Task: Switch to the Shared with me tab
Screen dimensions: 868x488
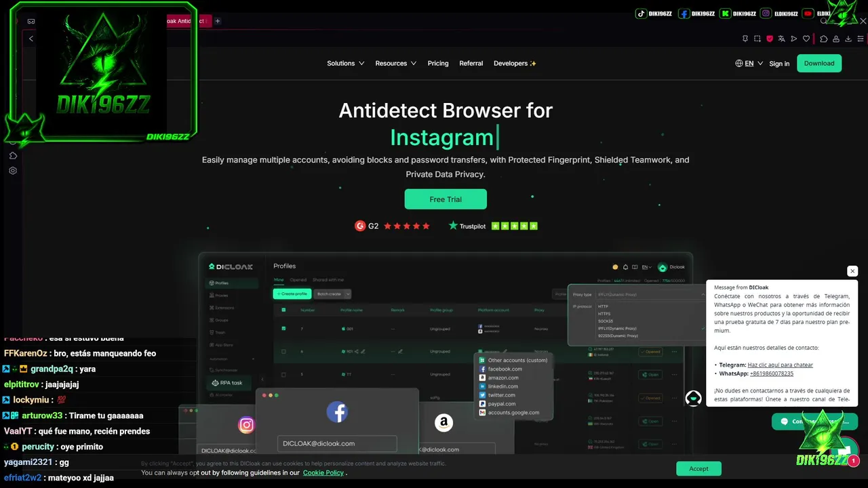Action: [x=328, y=280]
